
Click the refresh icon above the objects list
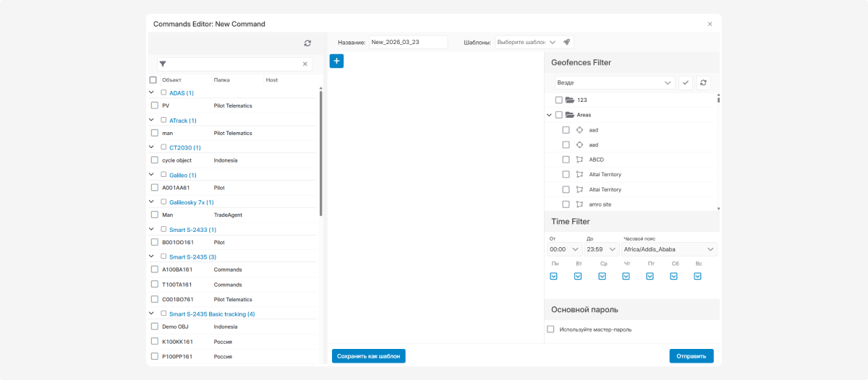307,43
